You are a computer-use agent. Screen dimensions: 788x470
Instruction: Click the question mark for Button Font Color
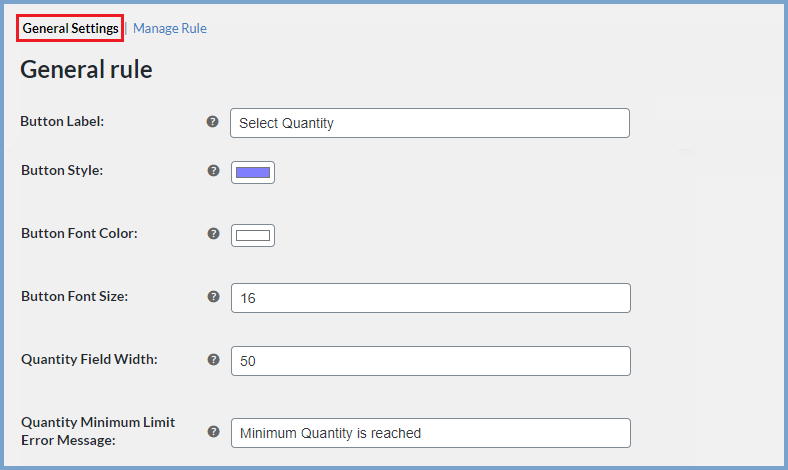point(214,233)
